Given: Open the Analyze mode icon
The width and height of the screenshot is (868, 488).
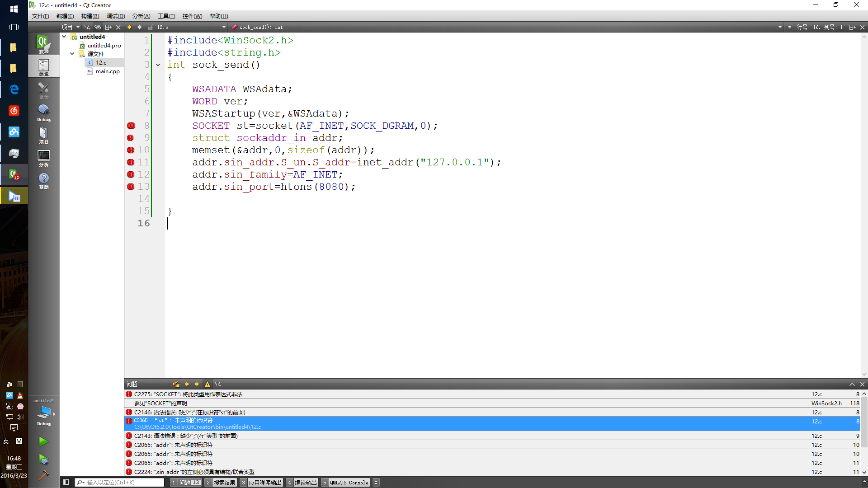Looking at the screenshot, I should point(43,158).
